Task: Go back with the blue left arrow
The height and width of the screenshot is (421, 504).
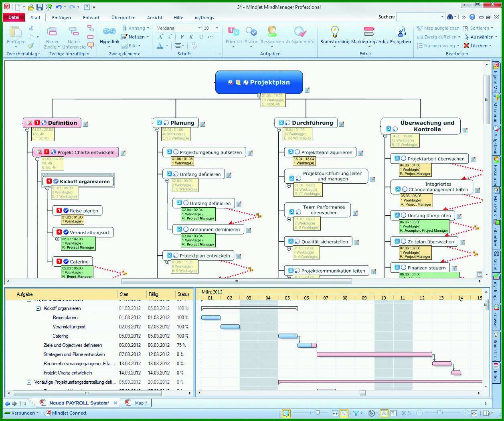Action: pyautogui.click(x=7, y=403)
